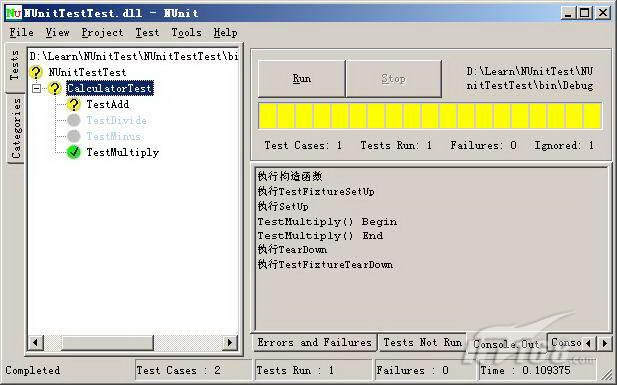
Task: Click the green checkmark icon beside TestMultiply
Action: (x=74, y=152)
